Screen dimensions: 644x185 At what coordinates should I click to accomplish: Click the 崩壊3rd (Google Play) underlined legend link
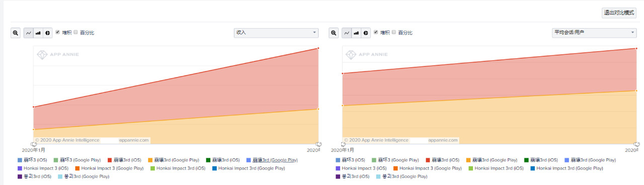pos(274,160)
